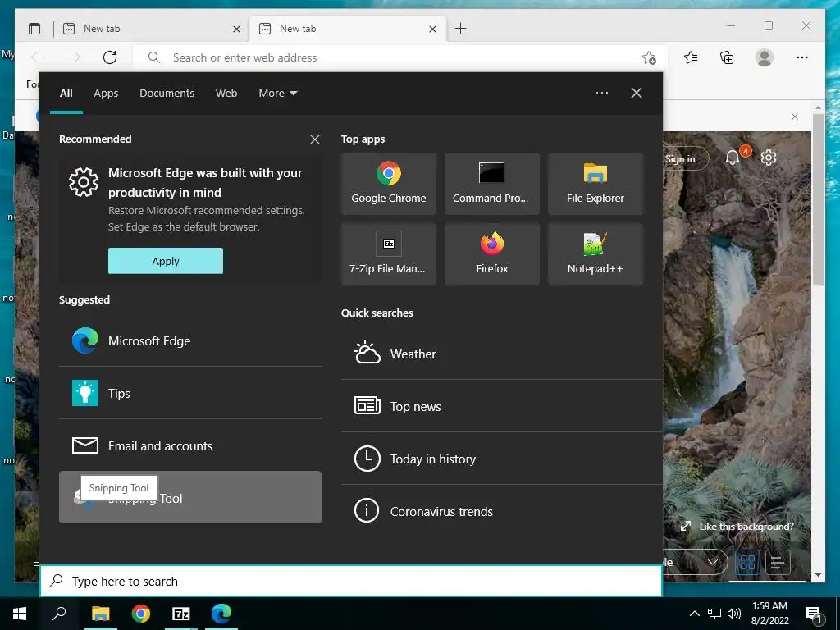Open Edge from the taskbar
Viewport: 840px width, 630px height.
click(221, 614)
